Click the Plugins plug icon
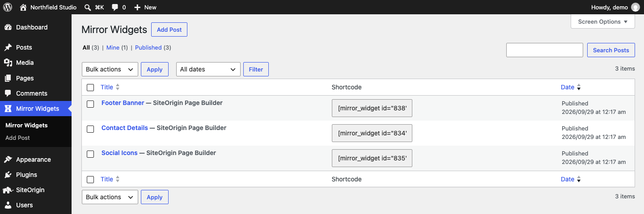 [8, 175]
